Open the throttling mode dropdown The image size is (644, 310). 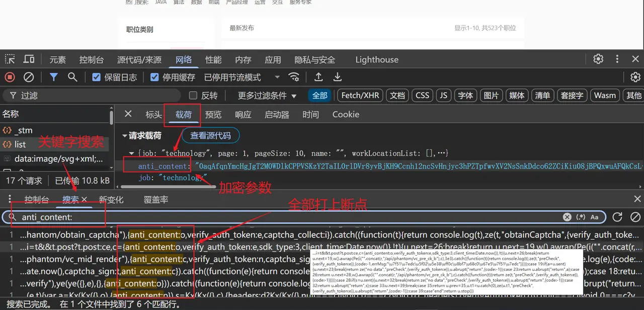coord(277,77)
